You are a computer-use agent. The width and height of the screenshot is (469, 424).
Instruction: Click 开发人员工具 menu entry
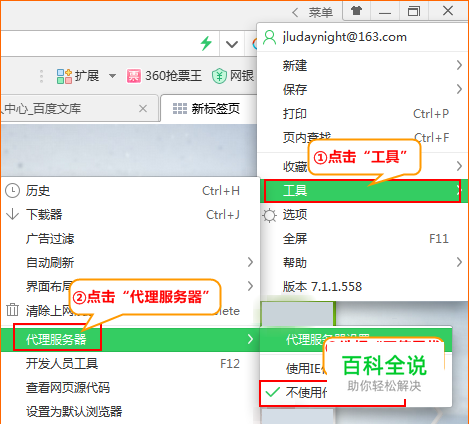pyautogui.click(x=130, y=364)
